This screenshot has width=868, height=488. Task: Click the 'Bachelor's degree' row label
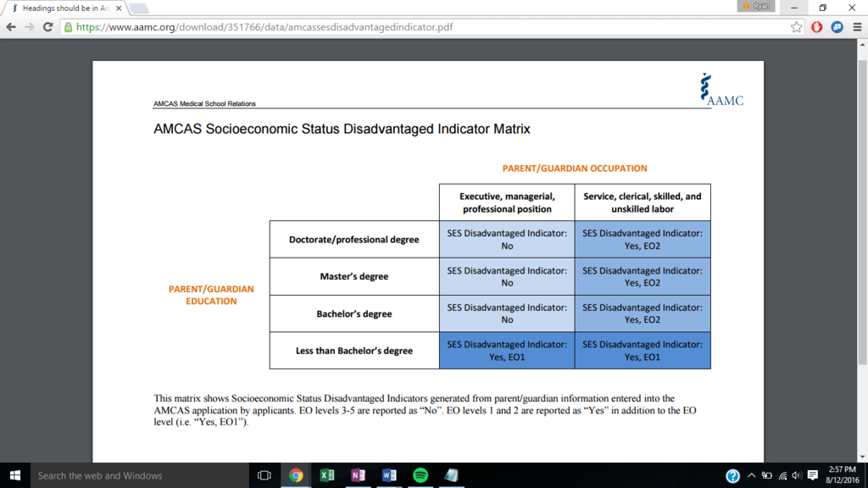click(353, 313)
